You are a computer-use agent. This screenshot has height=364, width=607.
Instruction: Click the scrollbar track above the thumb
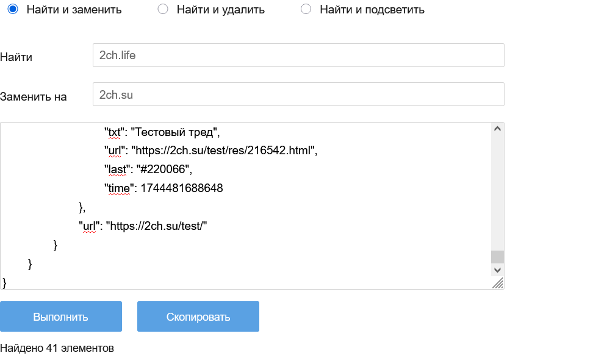pyautogui.click(x=498, y=189)
